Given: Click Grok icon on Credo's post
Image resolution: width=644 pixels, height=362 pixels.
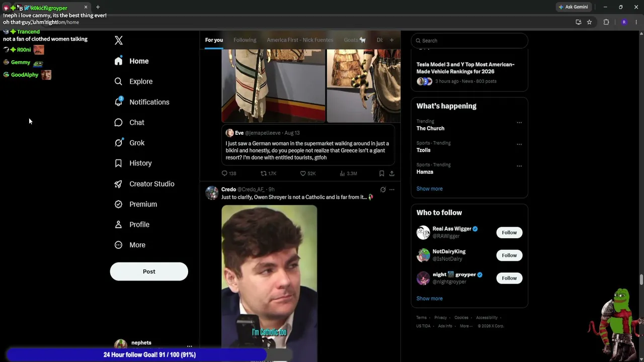Looking at the screenshot, I should pyautogui.click(x=383, y=190).
